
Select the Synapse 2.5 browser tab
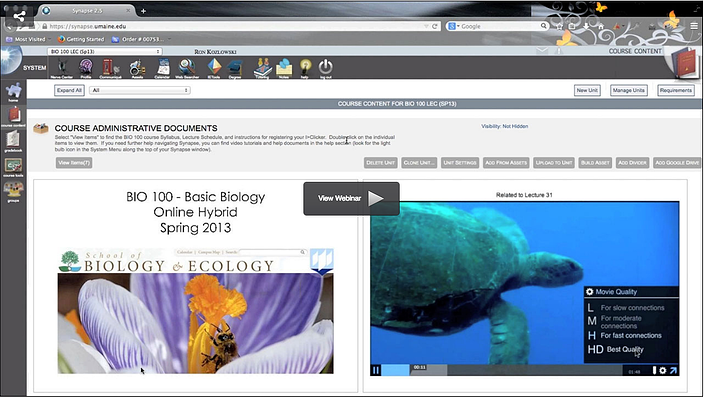pos(87,11)
